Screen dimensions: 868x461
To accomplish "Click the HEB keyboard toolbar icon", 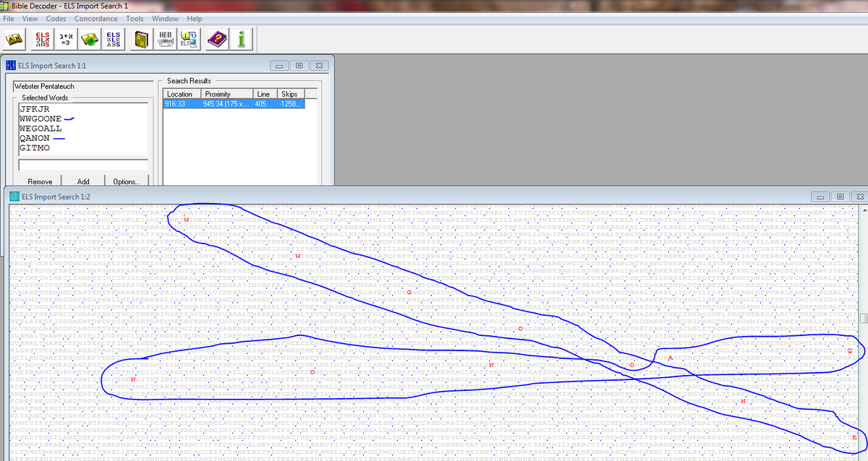I will pos(165,40).
